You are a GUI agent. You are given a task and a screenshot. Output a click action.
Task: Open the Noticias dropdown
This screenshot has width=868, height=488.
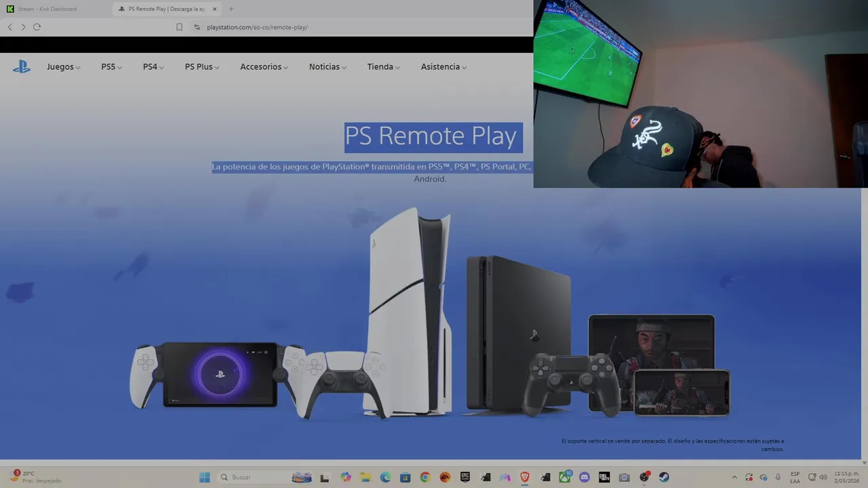(x=328, y=66)
